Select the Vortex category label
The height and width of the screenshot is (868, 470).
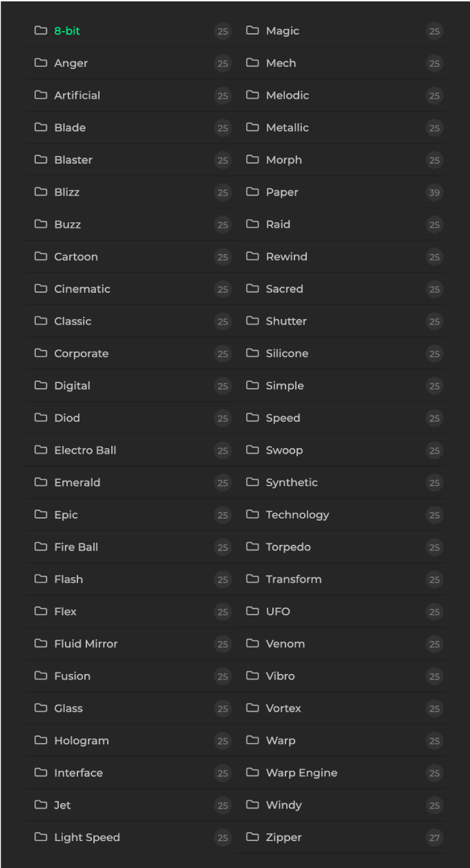pos(283,708)
